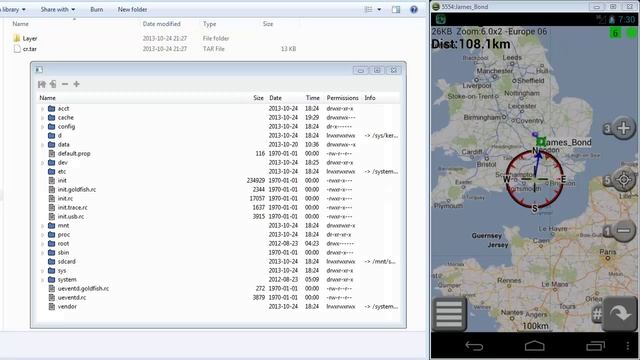Viewport: 640px width, 360px height.
Task: Select the init.rc file
Action: (x=219, y=199)
